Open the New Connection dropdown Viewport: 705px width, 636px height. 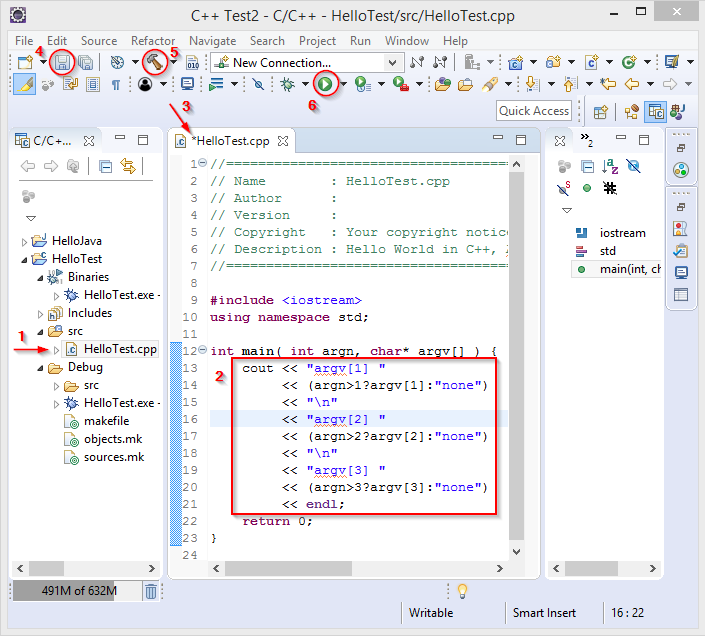[x=393, y=62]
